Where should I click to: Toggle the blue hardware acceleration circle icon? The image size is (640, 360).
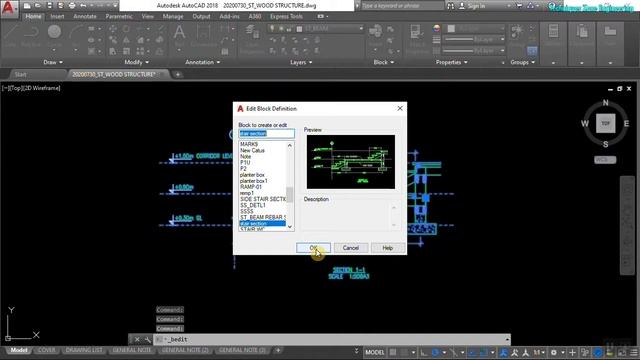tap(598, 352)
